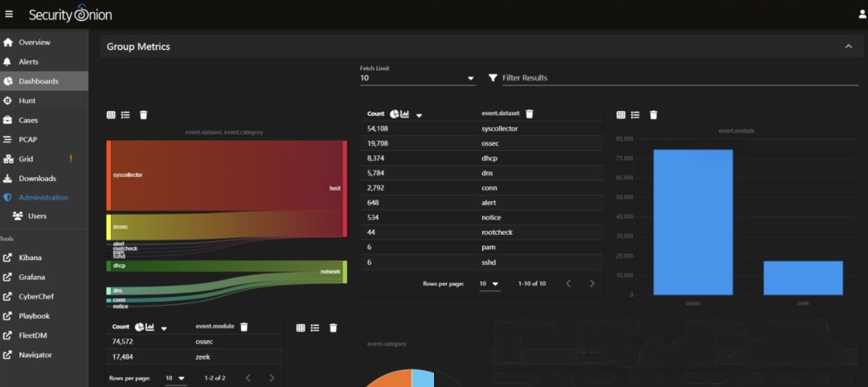Click the syscollector cell in event.dataset table

(500, 129)
